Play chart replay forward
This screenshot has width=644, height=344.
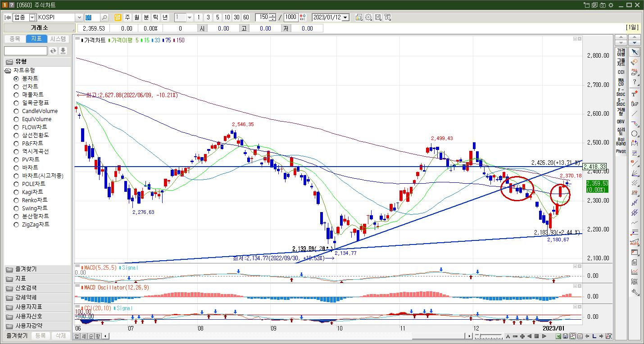click(544, 336)
